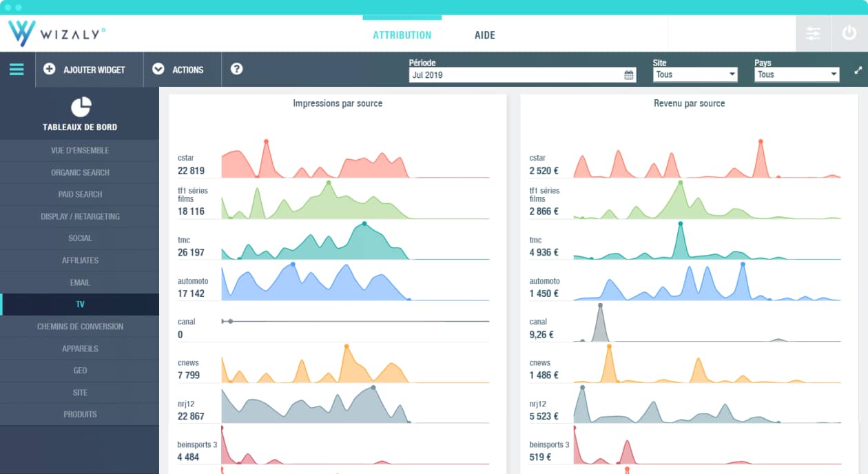Click tmc impressions value 26 197

(x=191, y=253)
